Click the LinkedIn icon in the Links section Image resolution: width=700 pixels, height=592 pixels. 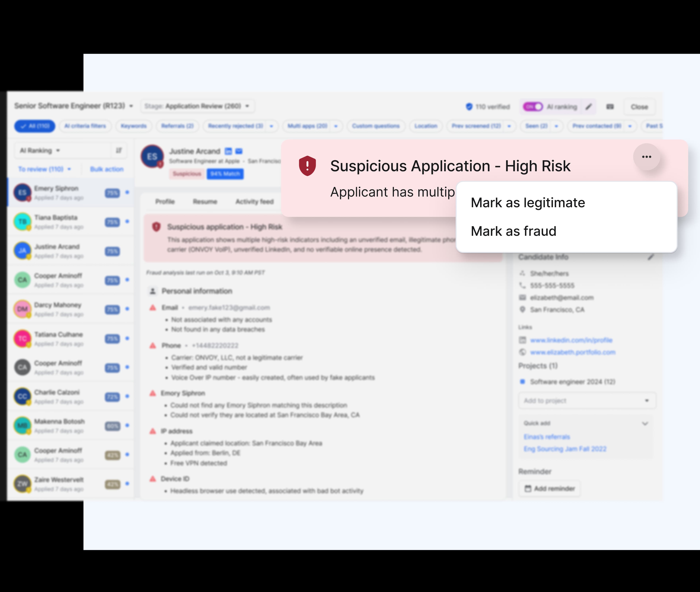coord(523,340)
